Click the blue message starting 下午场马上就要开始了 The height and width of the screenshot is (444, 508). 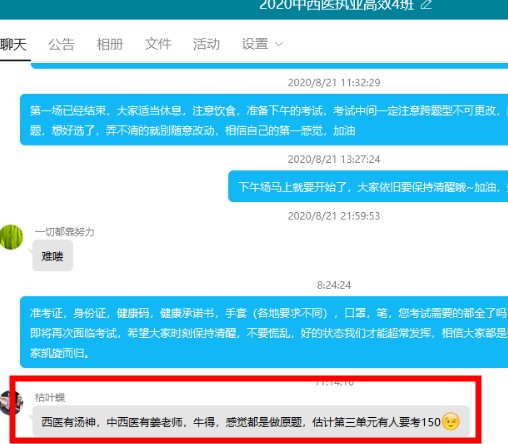click(368, 187)
